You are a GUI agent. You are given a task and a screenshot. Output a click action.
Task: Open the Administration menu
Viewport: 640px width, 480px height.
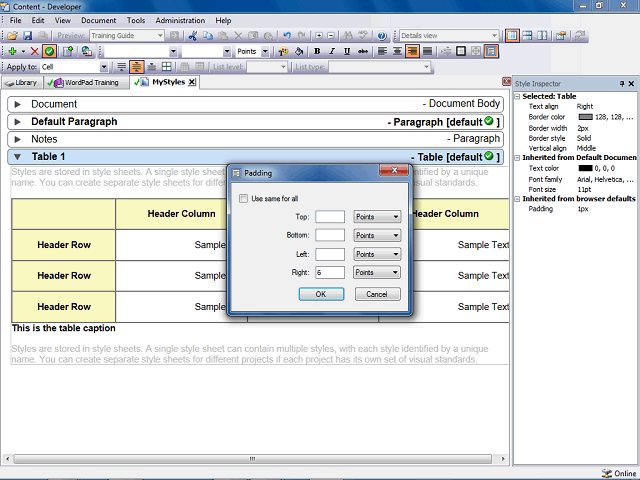[180, 20]
